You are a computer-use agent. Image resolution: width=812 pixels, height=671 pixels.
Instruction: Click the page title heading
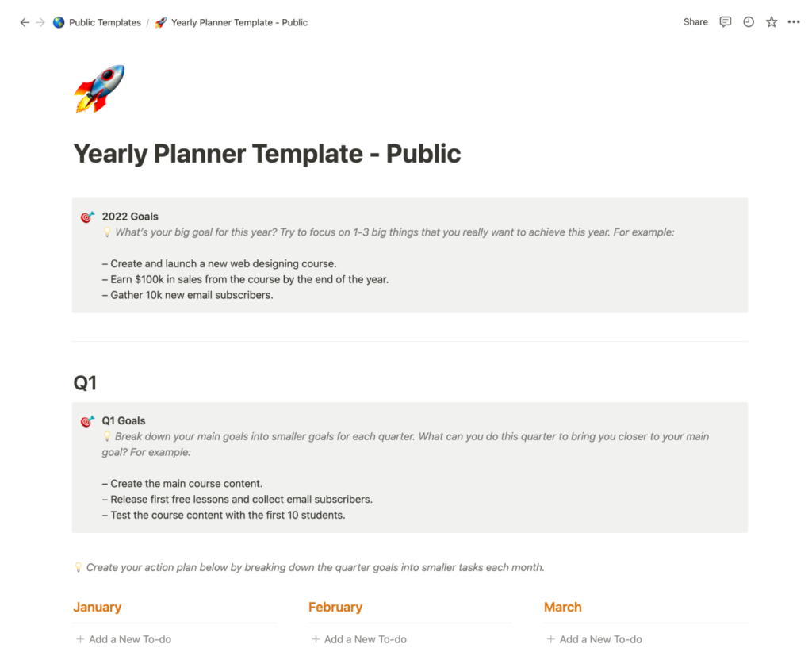pos(266,153)
